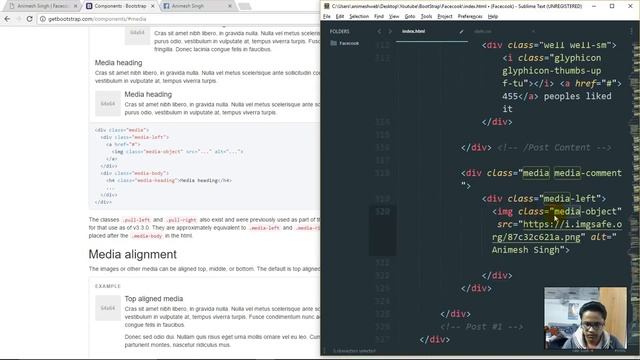Click the site info icon in address bar
640x360 pixels.
pyautogui.click(x=42, y=19)
